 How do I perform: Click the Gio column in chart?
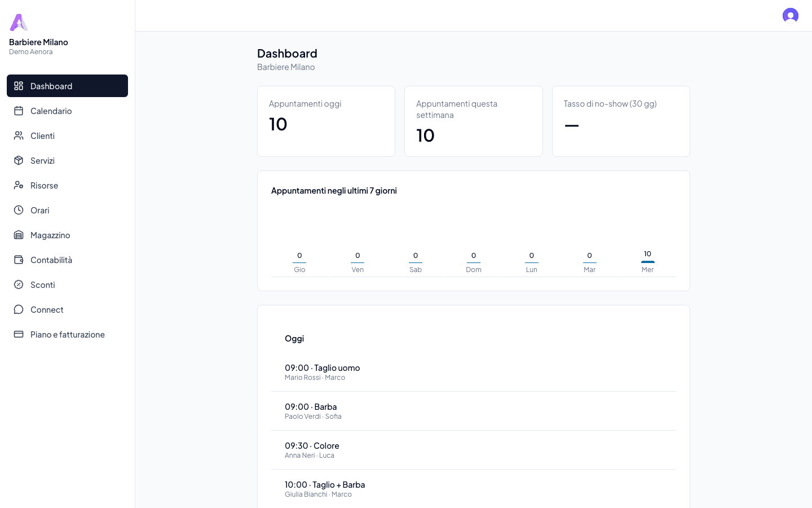click(x=299, y=262)
